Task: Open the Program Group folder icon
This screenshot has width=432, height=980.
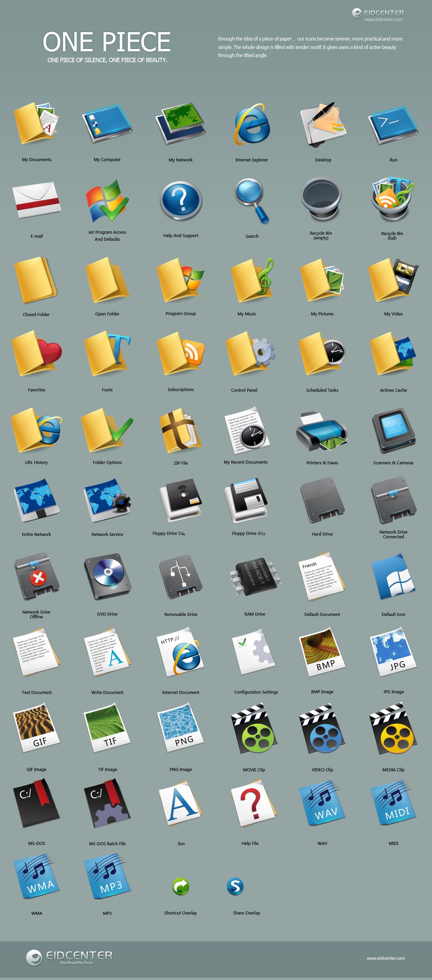Action: point(181,280)
